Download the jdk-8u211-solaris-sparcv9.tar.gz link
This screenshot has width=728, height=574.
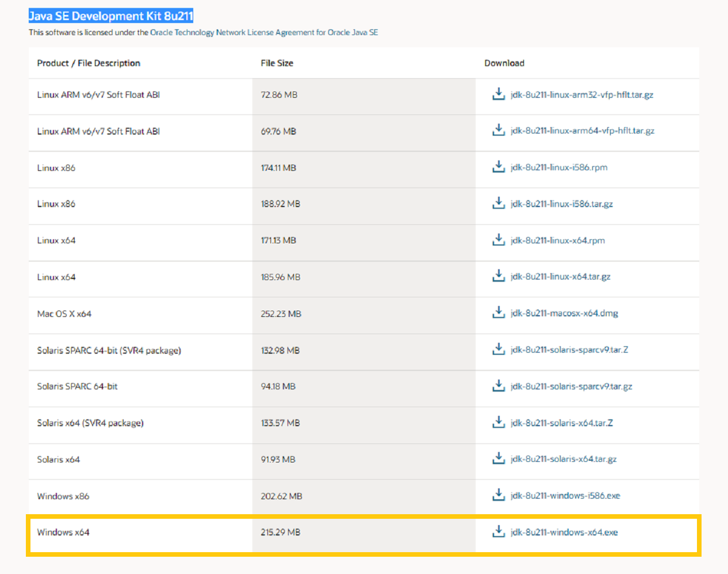[x=572, y=387]
